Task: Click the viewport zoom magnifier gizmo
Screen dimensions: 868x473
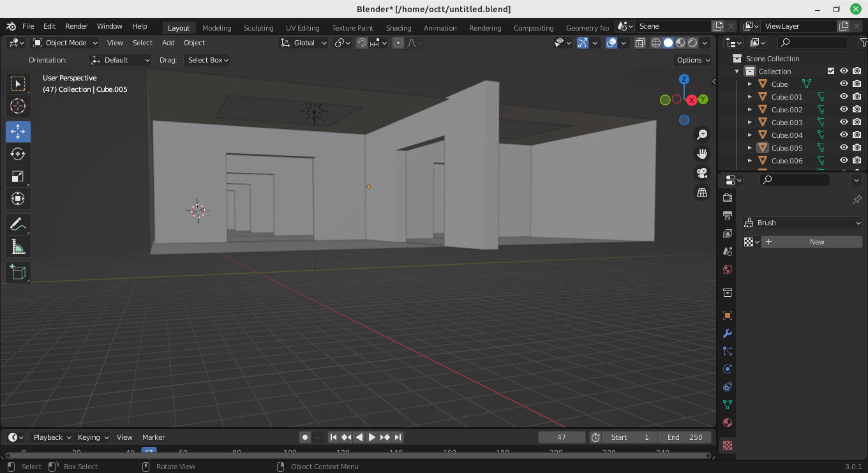Action: pyautogui.click(x=702, y=135)
